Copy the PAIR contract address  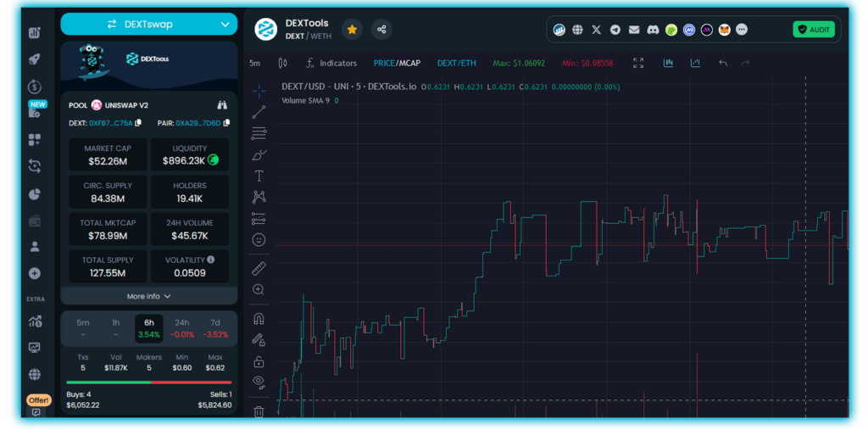tap(226, 123)
